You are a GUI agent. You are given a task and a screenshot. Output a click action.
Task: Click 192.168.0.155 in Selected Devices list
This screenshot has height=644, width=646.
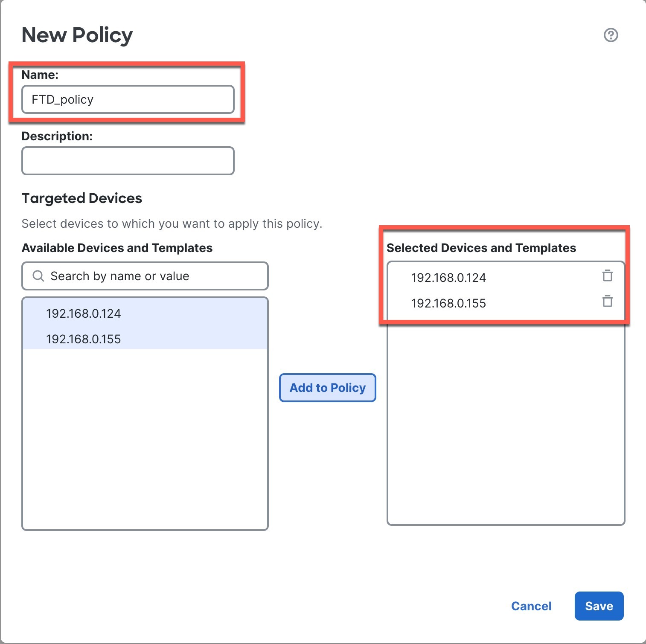click(x=448, y=303)
